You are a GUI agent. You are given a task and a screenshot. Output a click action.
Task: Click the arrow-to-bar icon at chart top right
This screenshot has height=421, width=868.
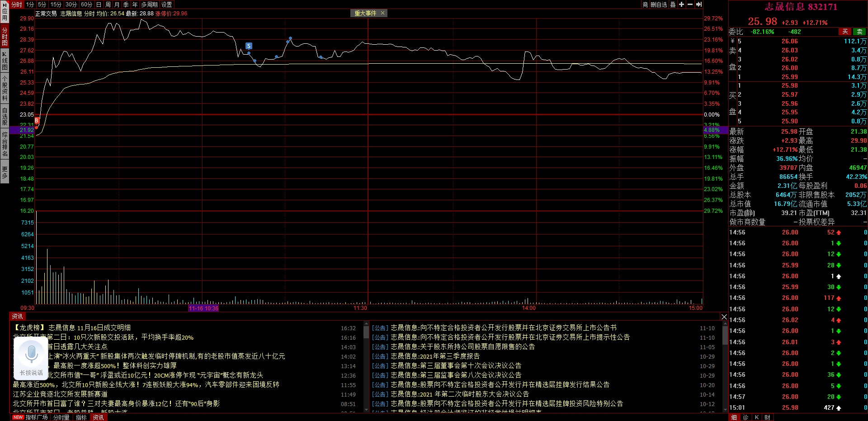698,5
